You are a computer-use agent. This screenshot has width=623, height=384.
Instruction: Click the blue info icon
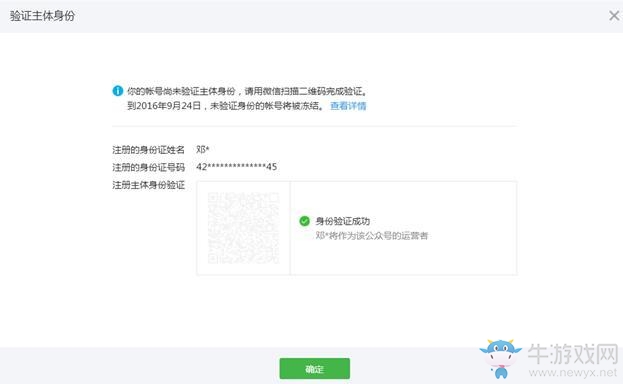pos(118,91)
